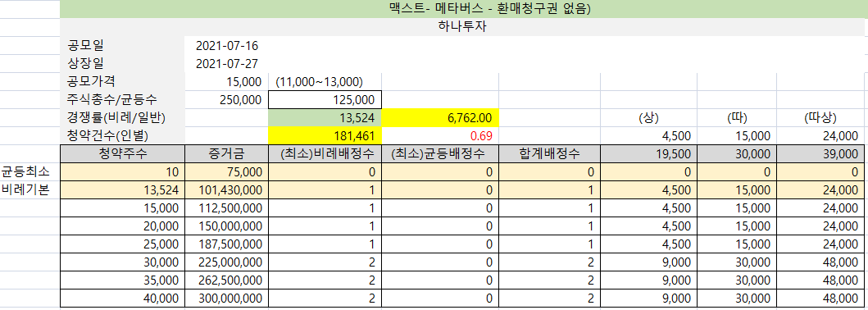Click the (최소)비례배정수 column header
Viewport: 868px width, 310px height.
point(325,154)
